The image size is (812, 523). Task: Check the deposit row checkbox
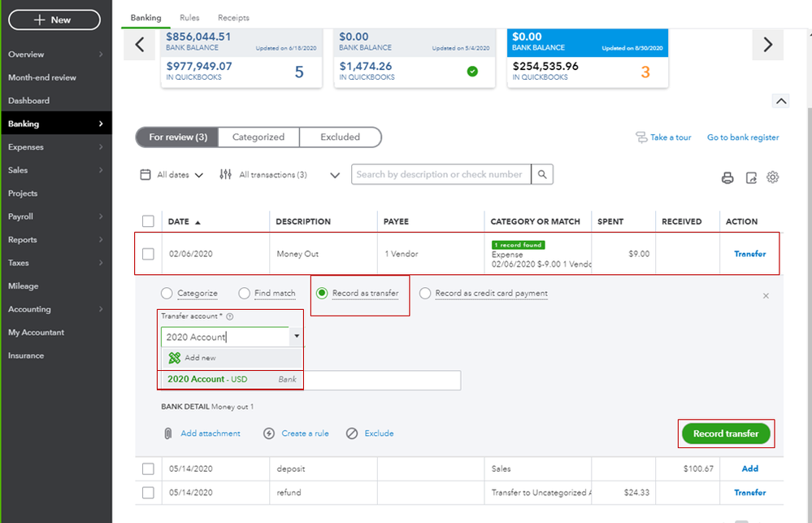148,469
